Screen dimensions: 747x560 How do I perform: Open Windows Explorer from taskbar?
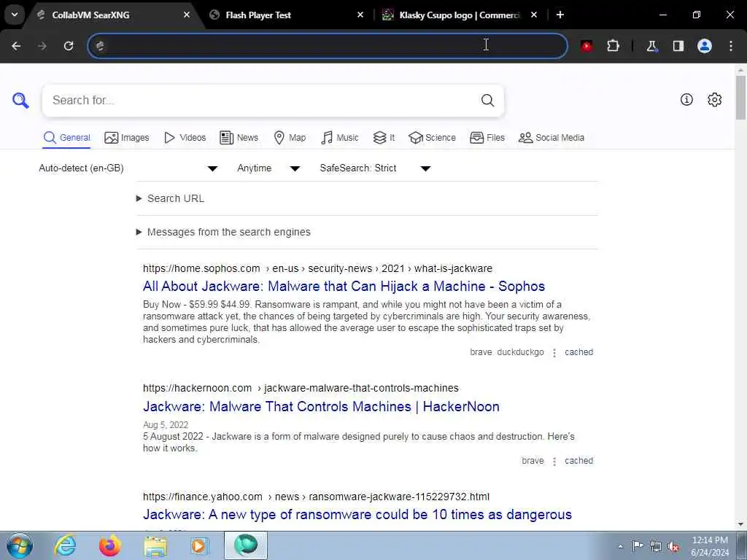tap(155, 545)
